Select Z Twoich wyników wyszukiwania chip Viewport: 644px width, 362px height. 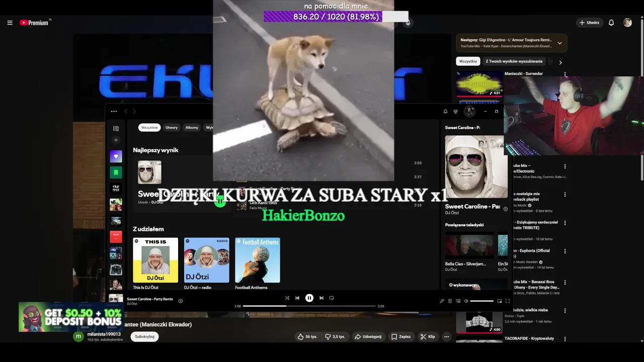pyautogui.click(x=514, y=61)
